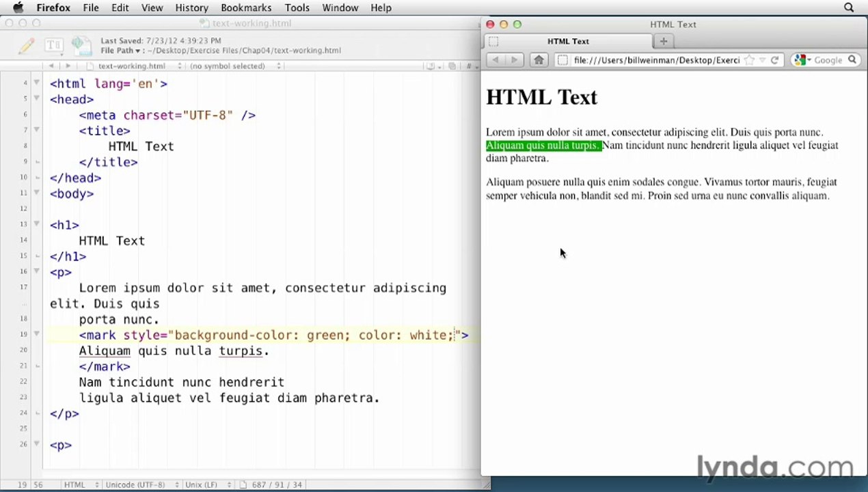Select the HTML Text browser tab

click(568, 41)
